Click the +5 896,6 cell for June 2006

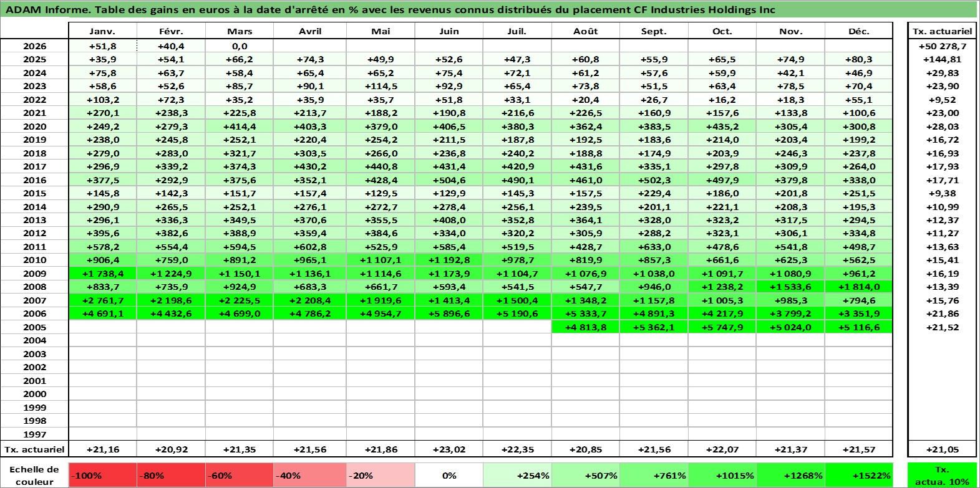[x=449, y=313]
